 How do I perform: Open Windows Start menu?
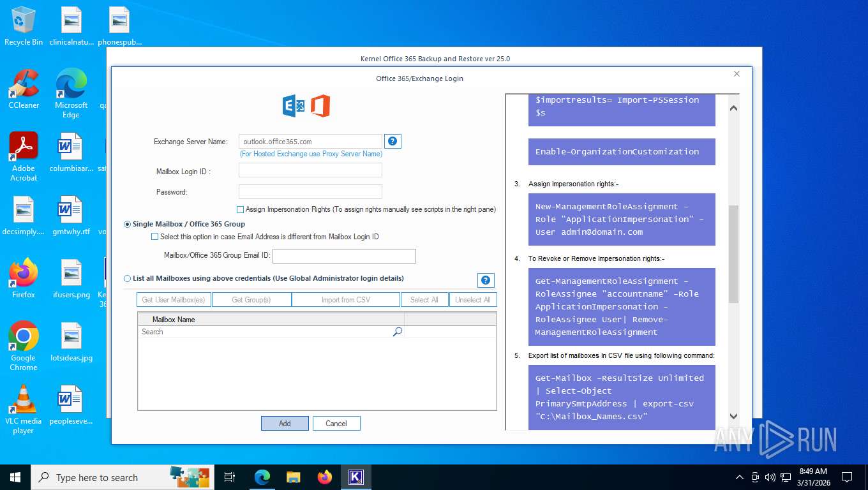pos(15,477)
